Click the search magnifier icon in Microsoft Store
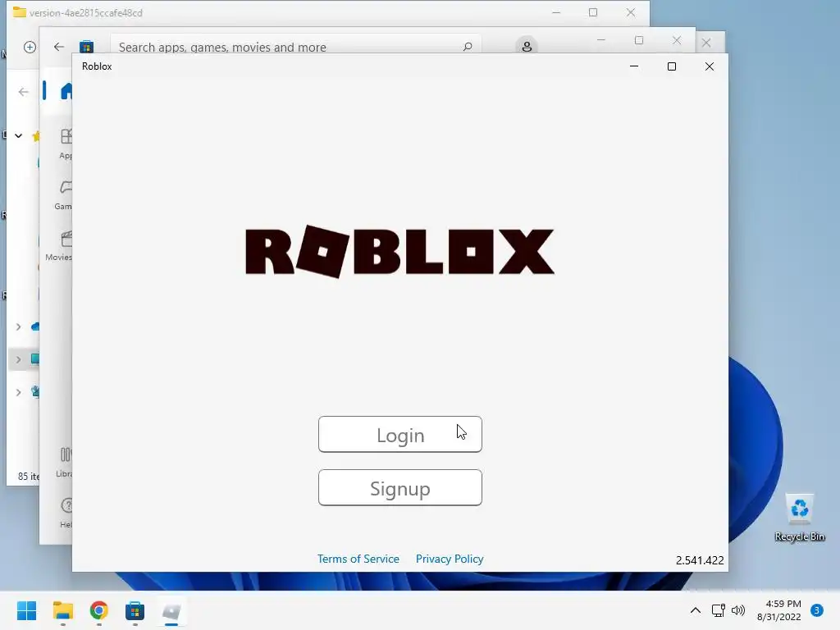 [468, 47]
